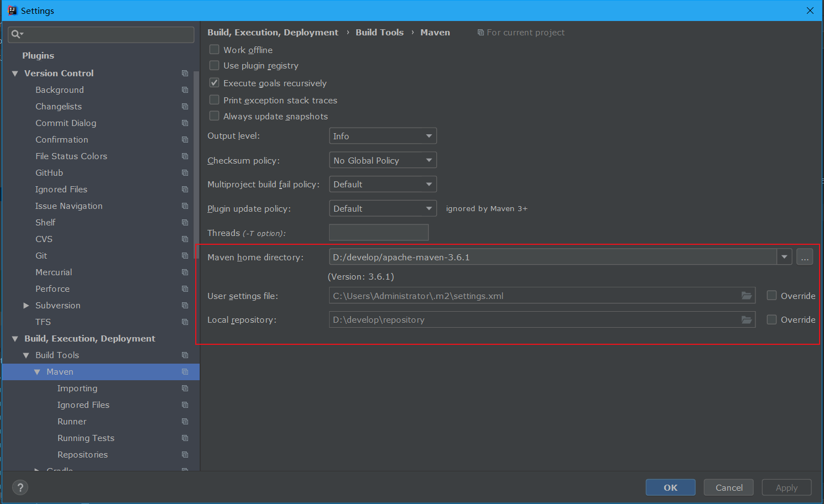Uncheck Execute goals recursively
Viewport: 824px width, 504px height.
(x=214, y=83)
